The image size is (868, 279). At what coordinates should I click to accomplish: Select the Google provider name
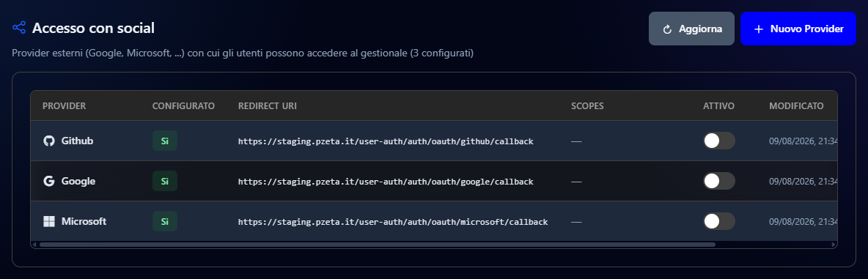click(78, 181)
